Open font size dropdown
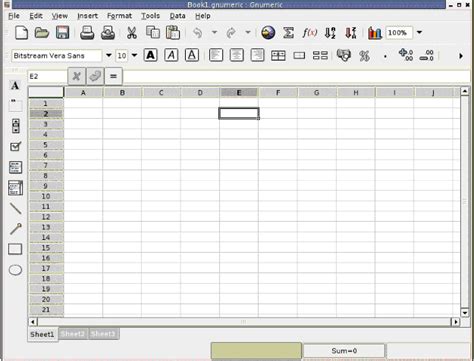Screen dimensions: 474x361 134,55
